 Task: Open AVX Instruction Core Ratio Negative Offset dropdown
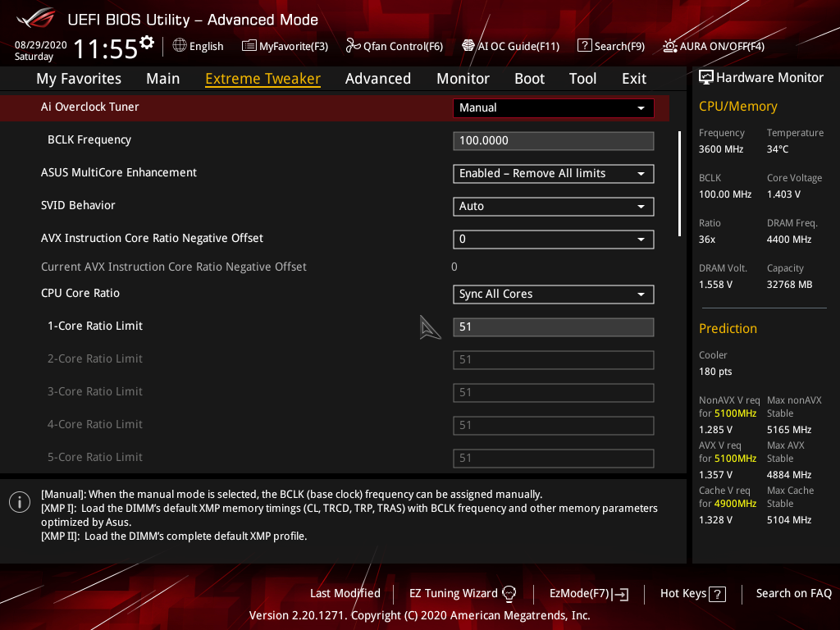[554, 239]
